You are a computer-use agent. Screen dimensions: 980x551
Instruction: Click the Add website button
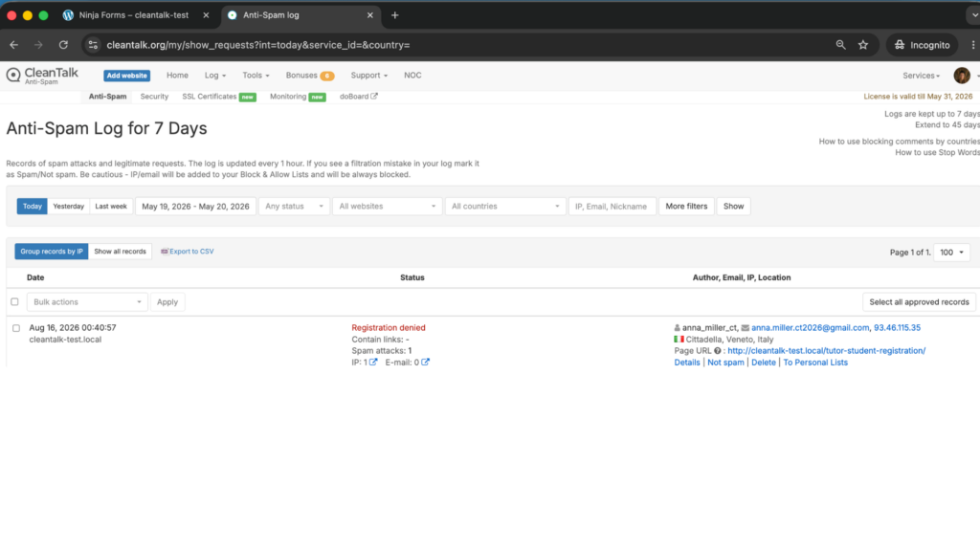click(127, 76)
